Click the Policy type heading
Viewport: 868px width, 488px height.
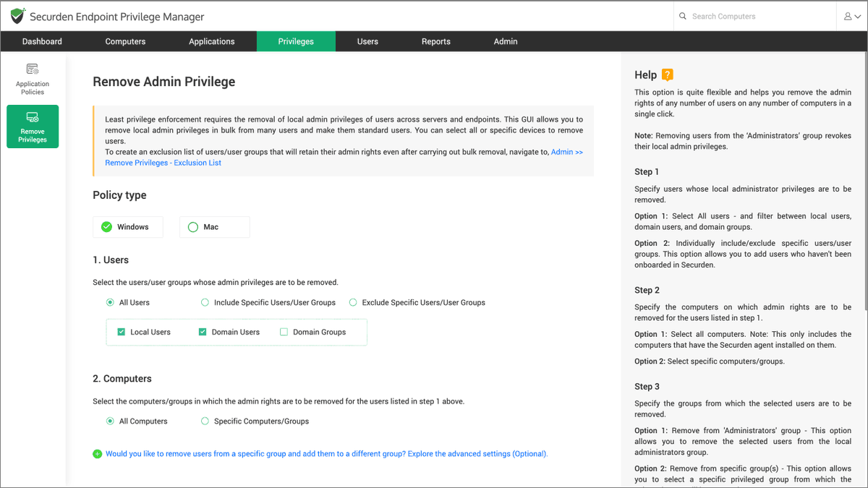click(x=119, y=195)
